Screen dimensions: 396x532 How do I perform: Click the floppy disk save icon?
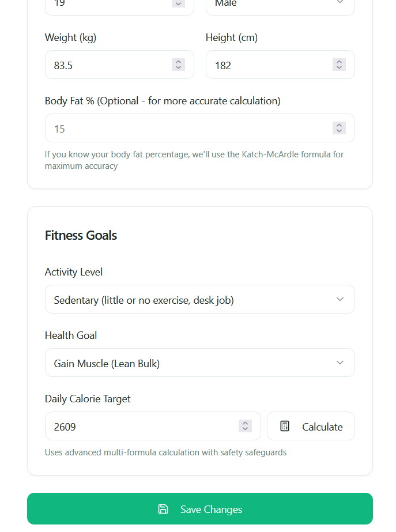(x=163, y=509)
